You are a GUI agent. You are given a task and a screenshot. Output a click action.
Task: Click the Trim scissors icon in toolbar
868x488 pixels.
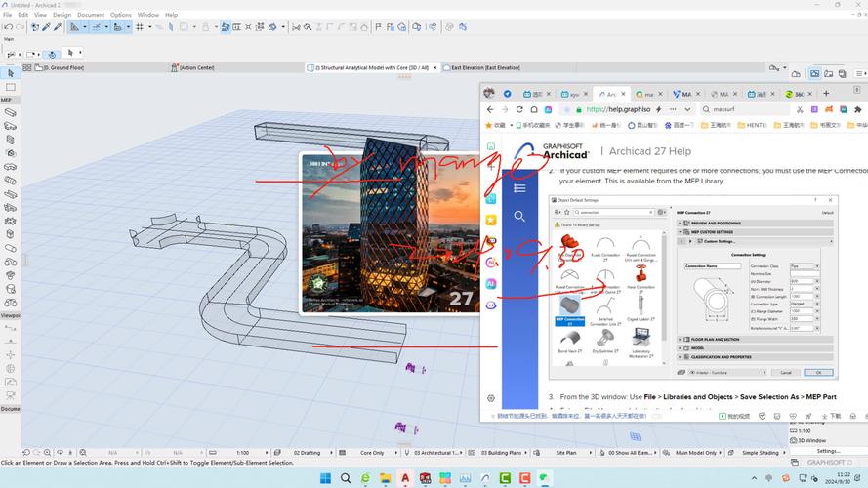coord(296,27)
